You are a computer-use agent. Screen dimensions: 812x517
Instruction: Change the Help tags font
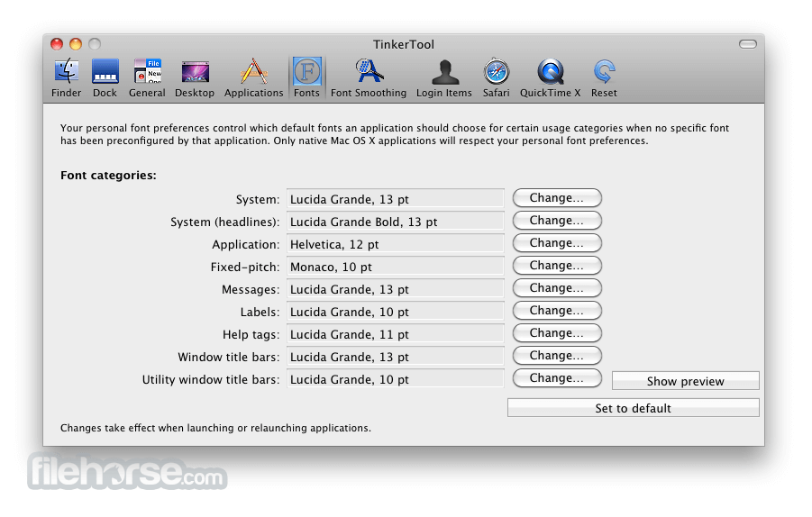[x=557, y=332]
